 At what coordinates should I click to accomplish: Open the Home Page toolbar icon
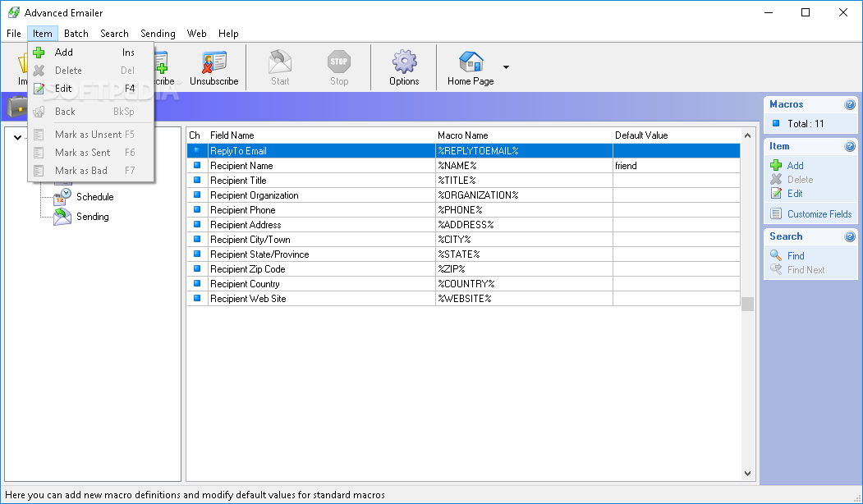[x=471, y=62]
